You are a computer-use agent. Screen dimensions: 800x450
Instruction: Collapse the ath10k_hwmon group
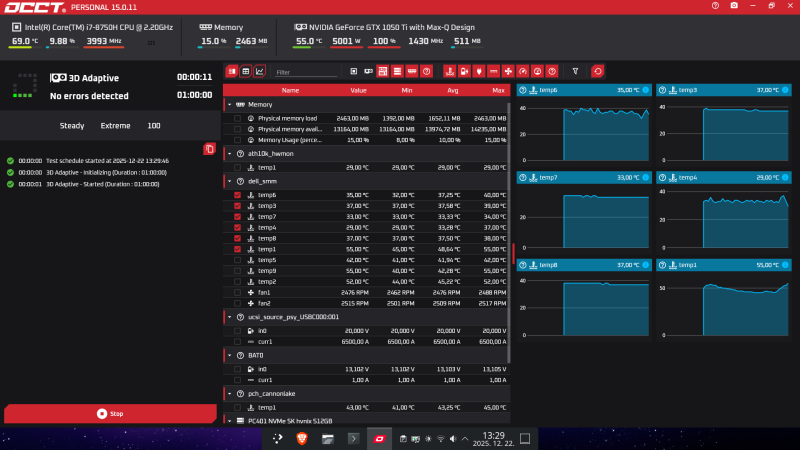pyautogui.click(x=230, y=154)
